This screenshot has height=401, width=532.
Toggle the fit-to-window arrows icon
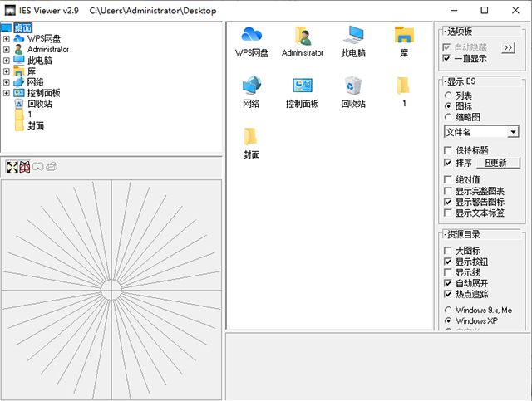point(12,167)
